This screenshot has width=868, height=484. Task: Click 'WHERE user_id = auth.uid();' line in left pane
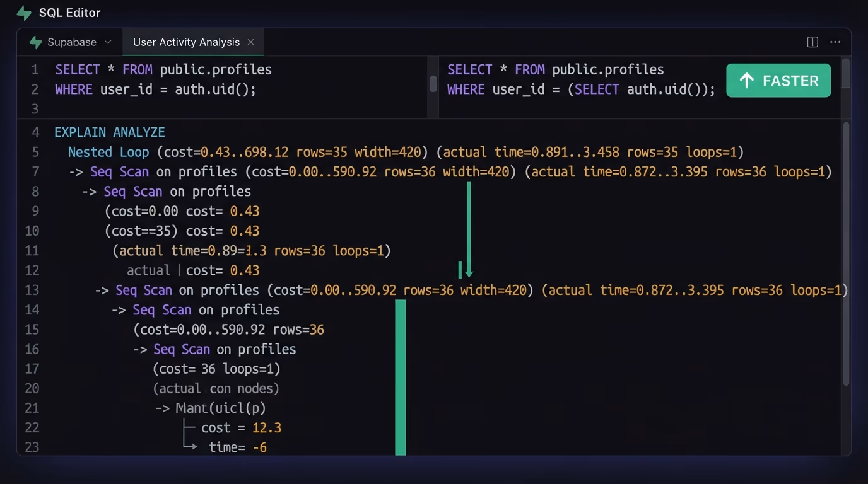point(156,89)
